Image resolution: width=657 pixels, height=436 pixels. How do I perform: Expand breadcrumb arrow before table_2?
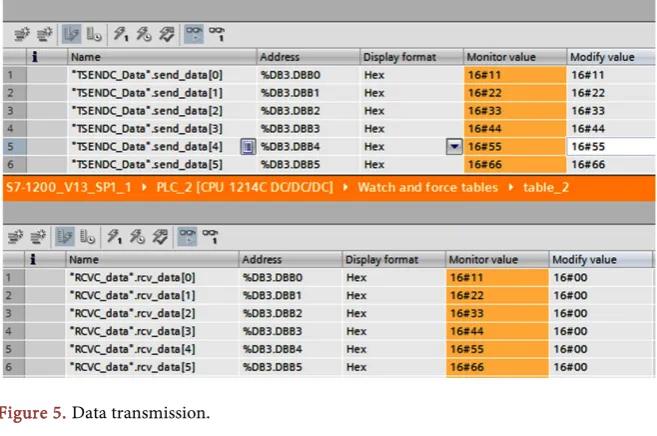pos(511,187)
